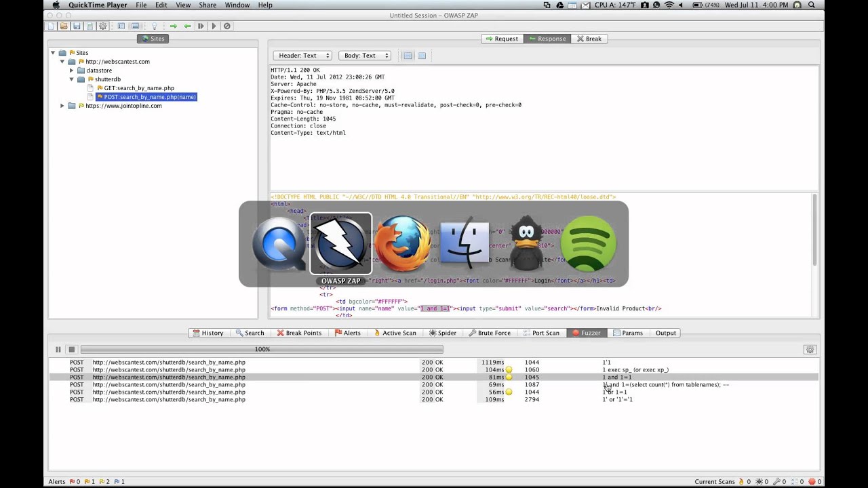This screenshot has width=868, height=488.
Task: Open the Output tab
Action: 665,333
